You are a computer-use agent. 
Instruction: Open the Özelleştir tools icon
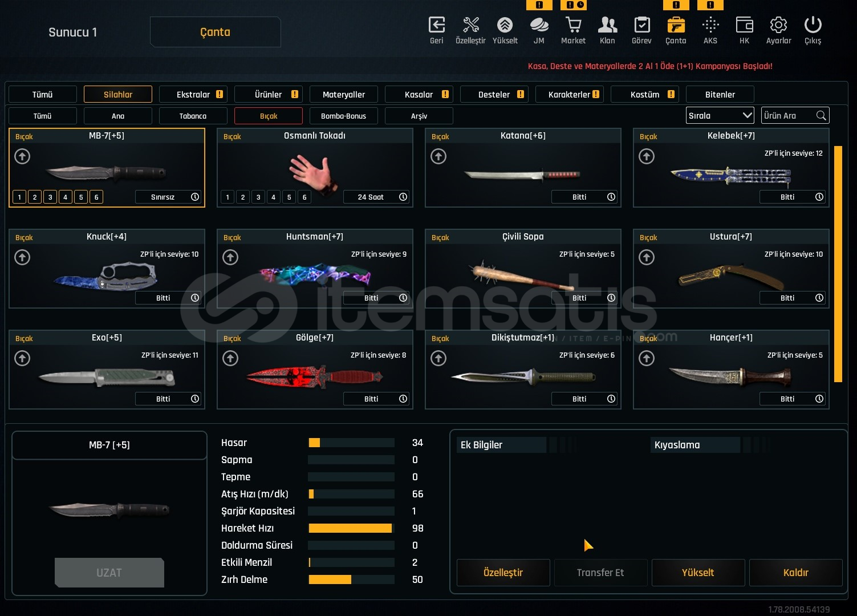coord(471,25)
